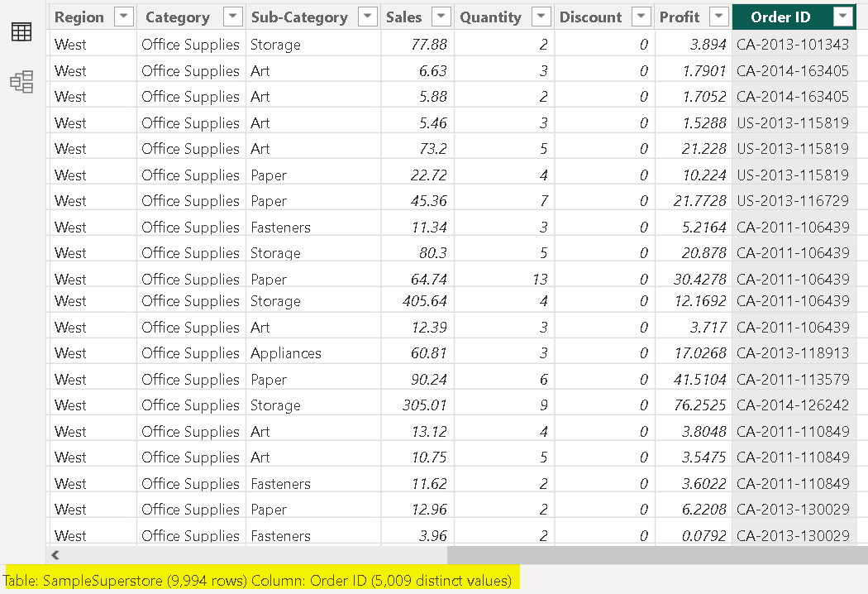This screenshot has height=594, width=868.
Task: Open the Quantity column filter dropdown
Action: pos(541,17)
